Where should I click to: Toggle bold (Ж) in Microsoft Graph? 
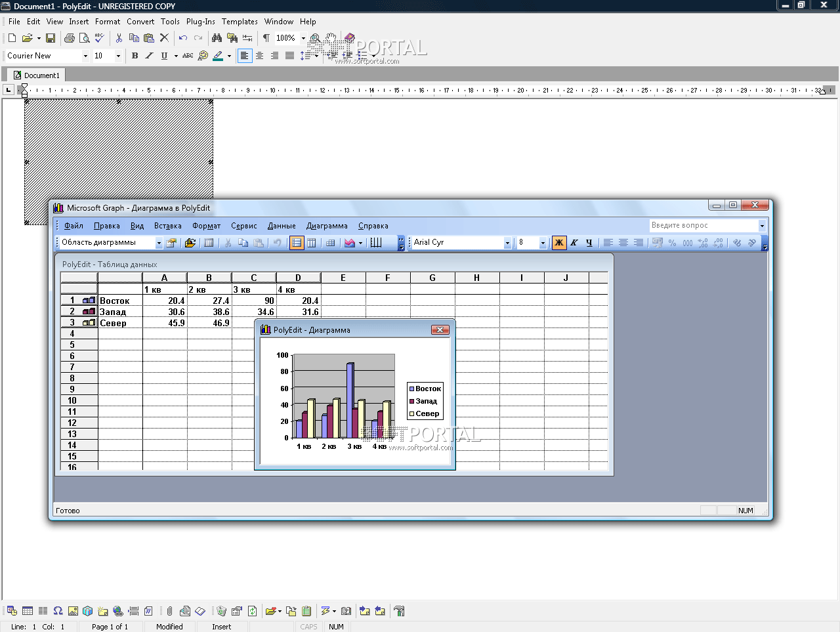tap(559, 243)
